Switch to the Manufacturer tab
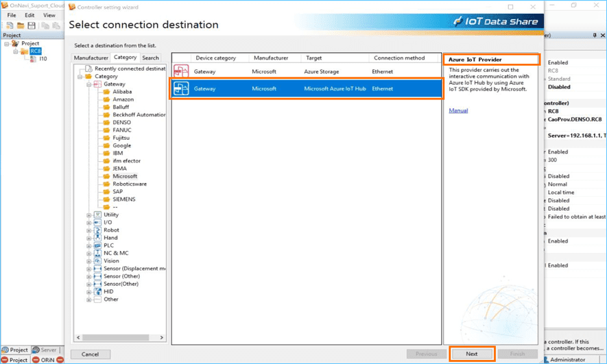The width and height of the screenshot is (607, 364). click(91, 58)
